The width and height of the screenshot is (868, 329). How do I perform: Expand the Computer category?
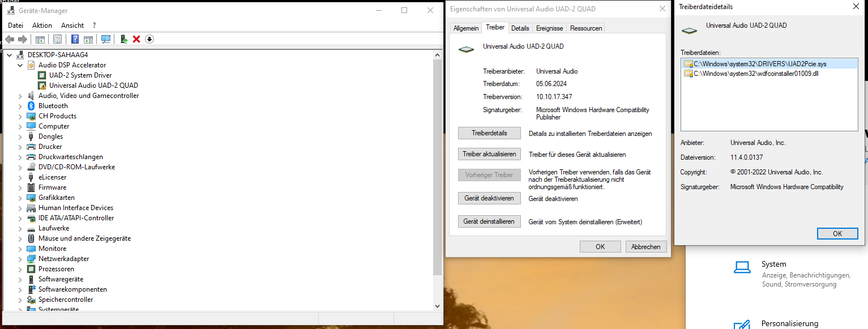click(20, 126)
